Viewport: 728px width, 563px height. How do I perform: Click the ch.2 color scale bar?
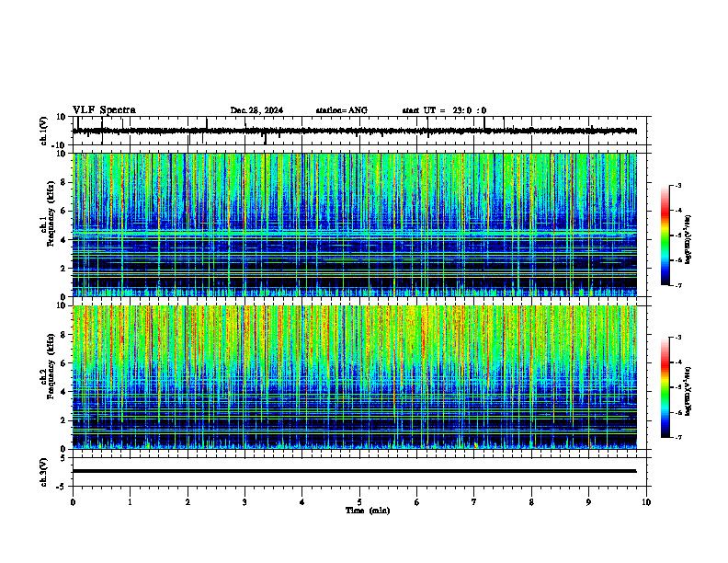tap(665, 387)
